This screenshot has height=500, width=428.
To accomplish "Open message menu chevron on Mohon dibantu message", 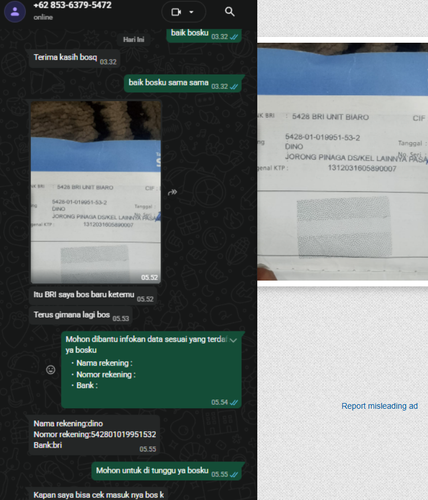I will [233, 340].
